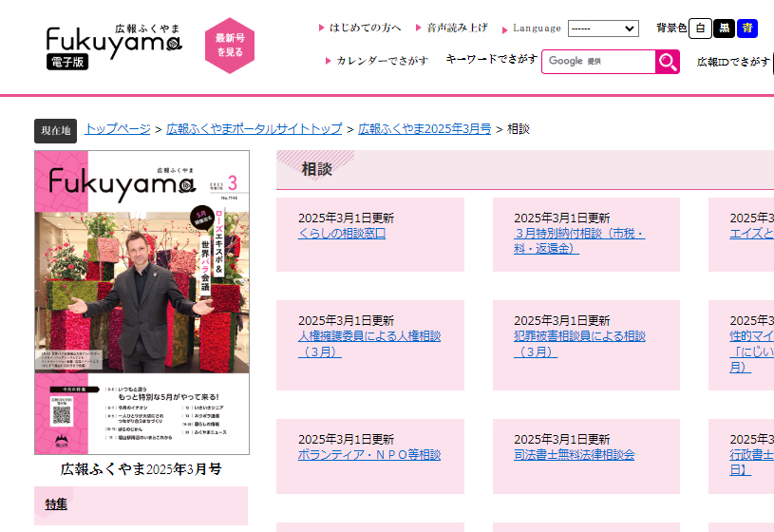Click the 広報IDでさがす label

coord(733,62)
